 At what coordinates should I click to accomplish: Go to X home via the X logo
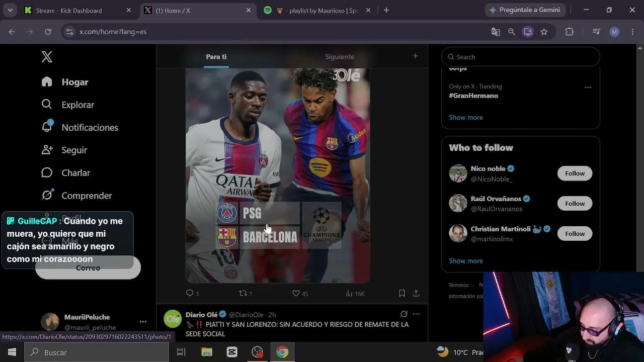pyautogui.click(x=47, y=57)
